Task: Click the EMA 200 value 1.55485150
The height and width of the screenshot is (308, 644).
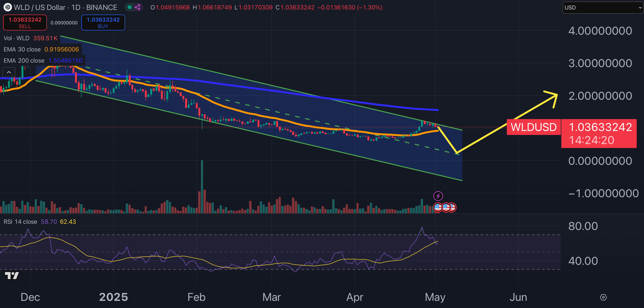Action: (65, 61)
